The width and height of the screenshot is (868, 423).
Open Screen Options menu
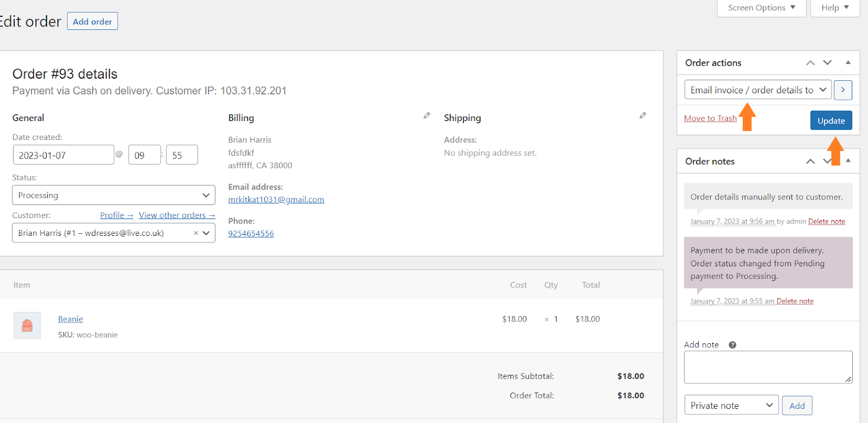click(x=761, y=8)
